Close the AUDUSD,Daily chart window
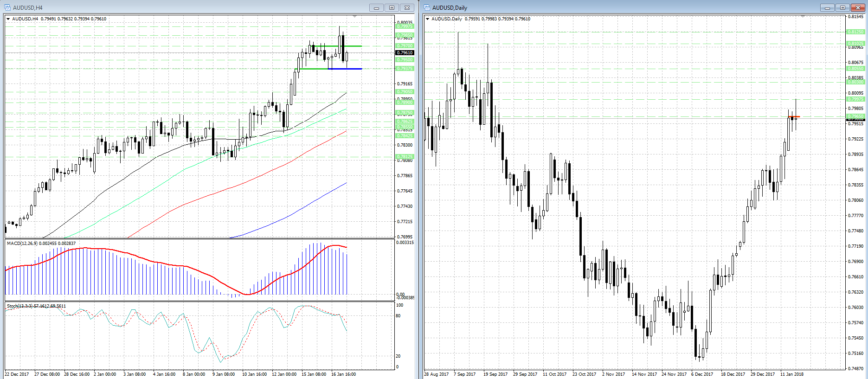 pyautogui.click(x=858, y=7)
